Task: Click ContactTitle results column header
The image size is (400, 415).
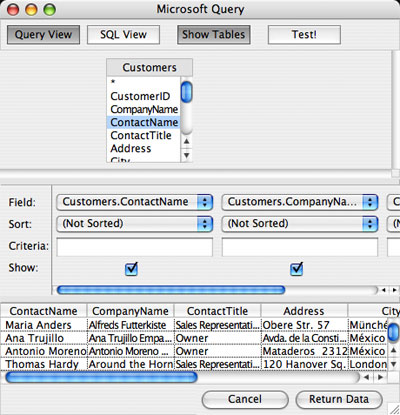Action: click(x=217, y=311)
